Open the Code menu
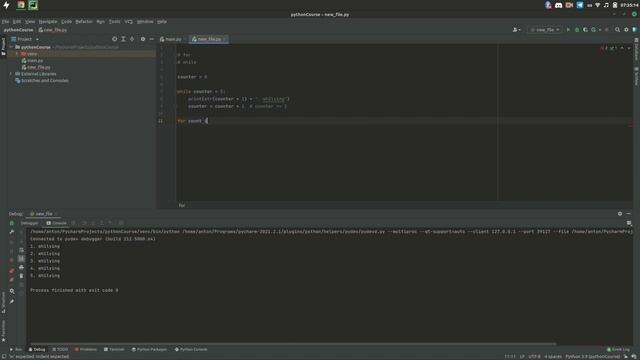The height and width of the screenshot is (360, 640). coord(66,22)
